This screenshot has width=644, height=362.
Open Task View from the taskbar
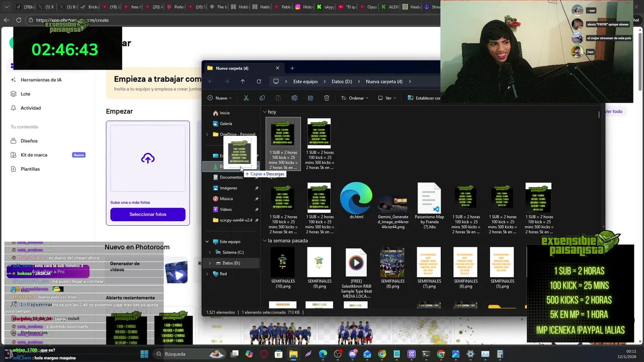pos(234,354)
